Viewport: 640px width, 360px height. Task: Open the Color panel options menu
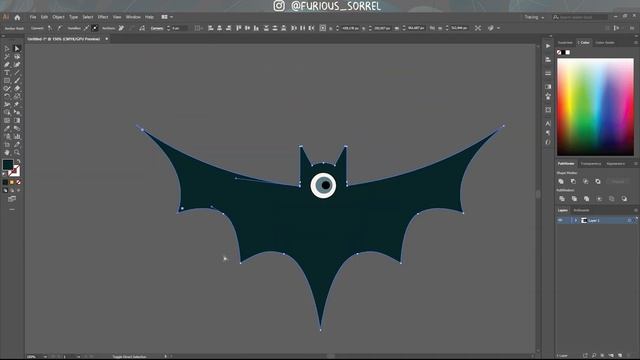(636, 42)
